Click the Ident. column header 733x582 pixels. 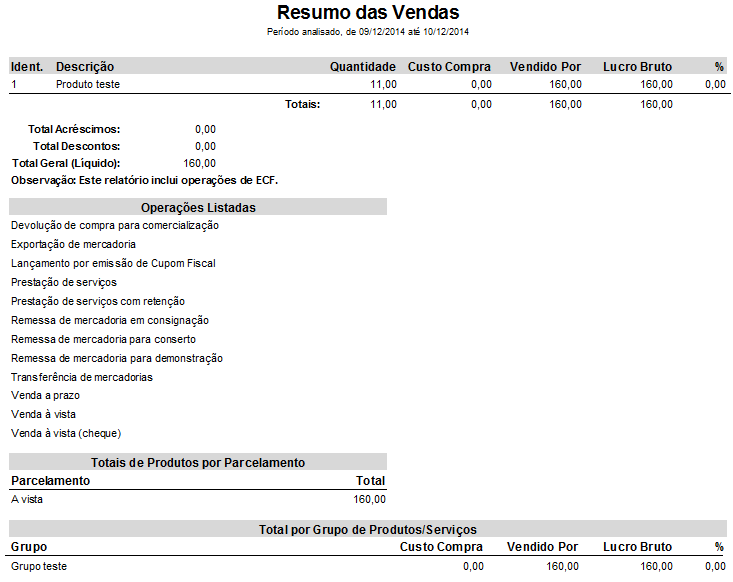(27, 67)
